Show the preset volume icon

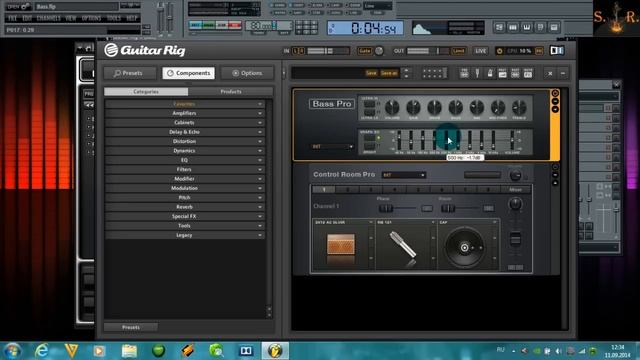pos(502,73)
